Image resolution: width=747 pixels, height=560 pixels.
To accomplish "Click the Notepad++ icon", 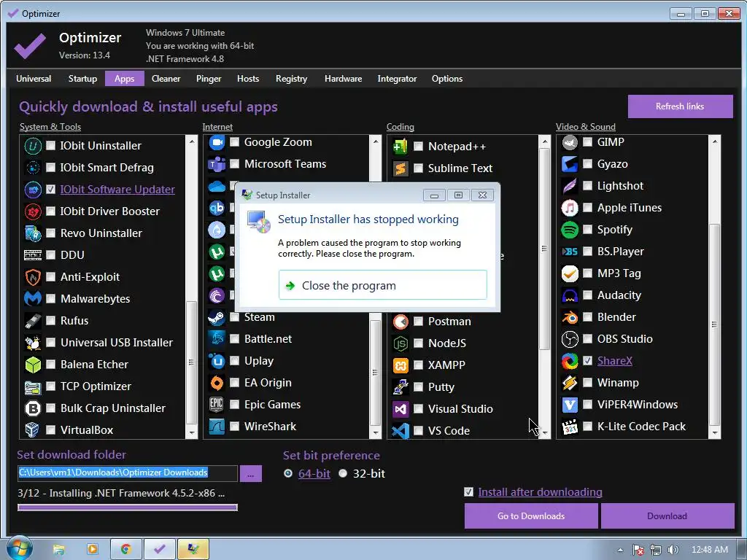I will (x=400, y=147).
